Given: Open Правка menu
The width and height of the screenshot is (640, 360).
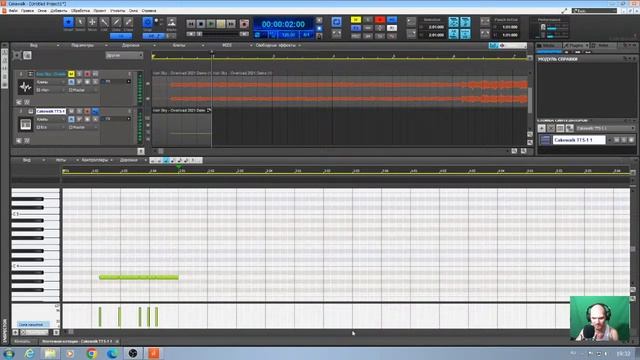Looking at the screenshot, I should coord(27,11).
